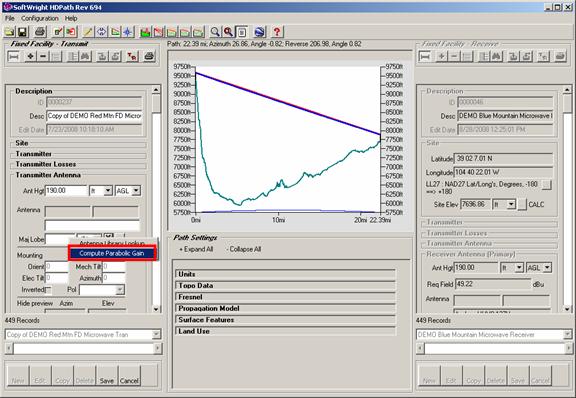Click the Expand All link
The width and height of the screenshot is (576, 398).
(x=196, y=249)
